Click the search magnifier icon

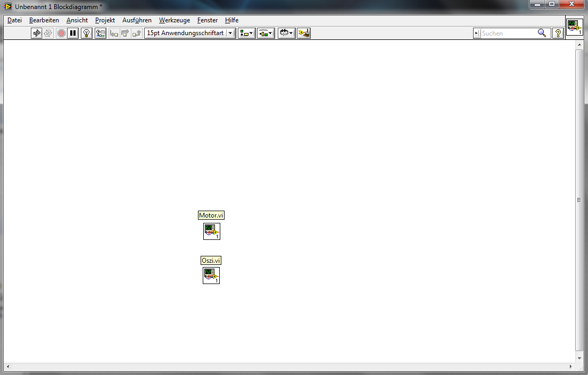[542, 33]
